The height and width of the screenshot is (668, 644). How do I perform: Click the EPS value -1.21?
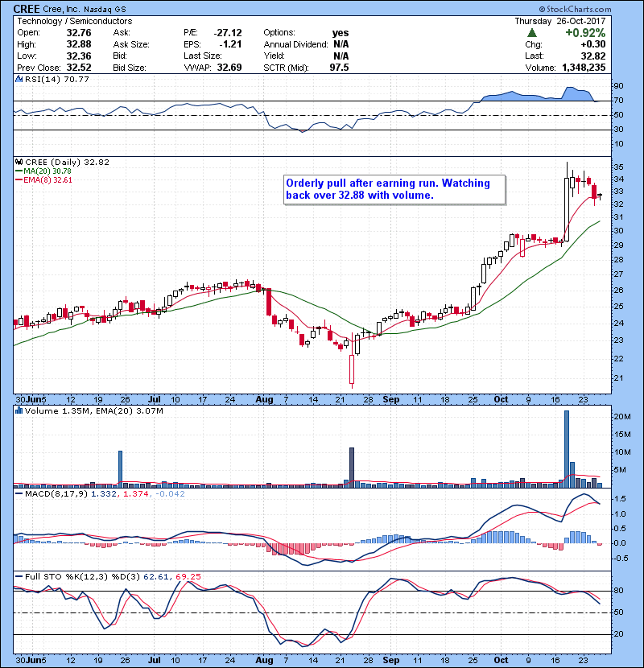(230, 44)
